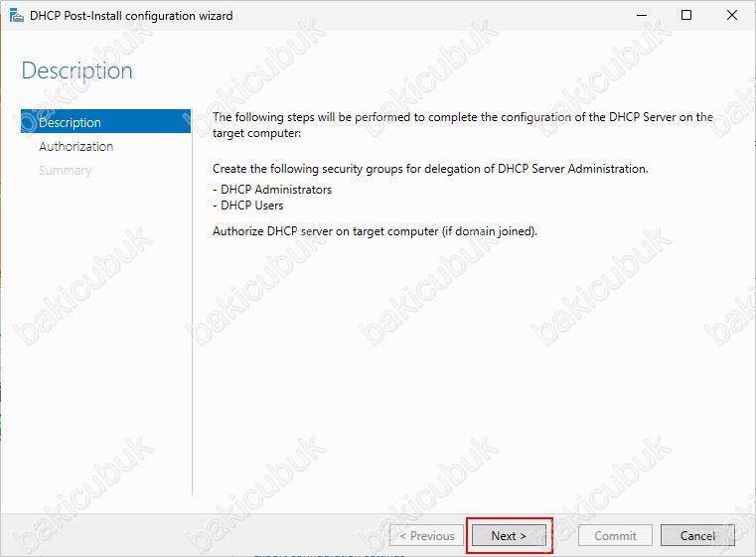
Task: Click the Next > button
Action: [x=509, y=535]
